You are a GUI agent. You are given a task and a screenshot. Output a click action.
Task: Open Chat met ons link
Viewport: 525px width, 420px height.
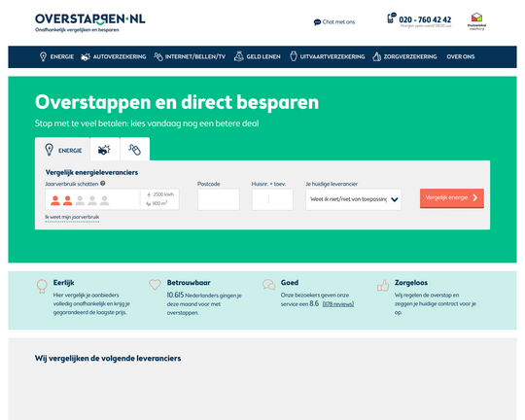click(x=338, y=22)
